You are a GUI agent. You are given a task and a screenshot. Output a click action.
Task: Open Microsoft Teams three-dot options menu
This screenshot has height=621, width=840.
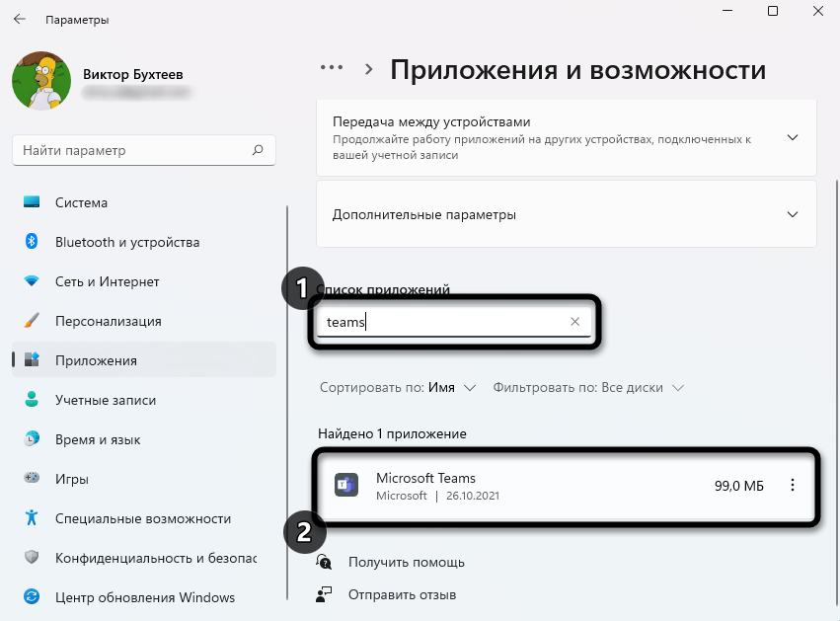pos(793,486)
